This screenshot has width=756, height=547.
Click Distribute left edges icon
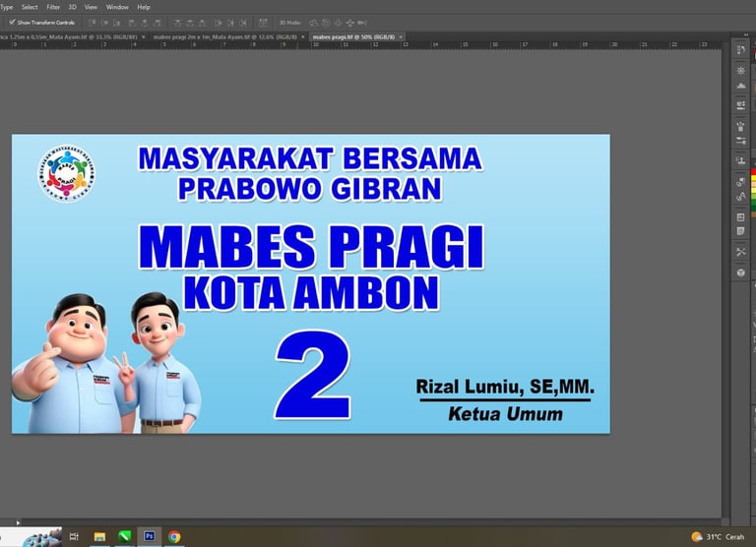218,23
